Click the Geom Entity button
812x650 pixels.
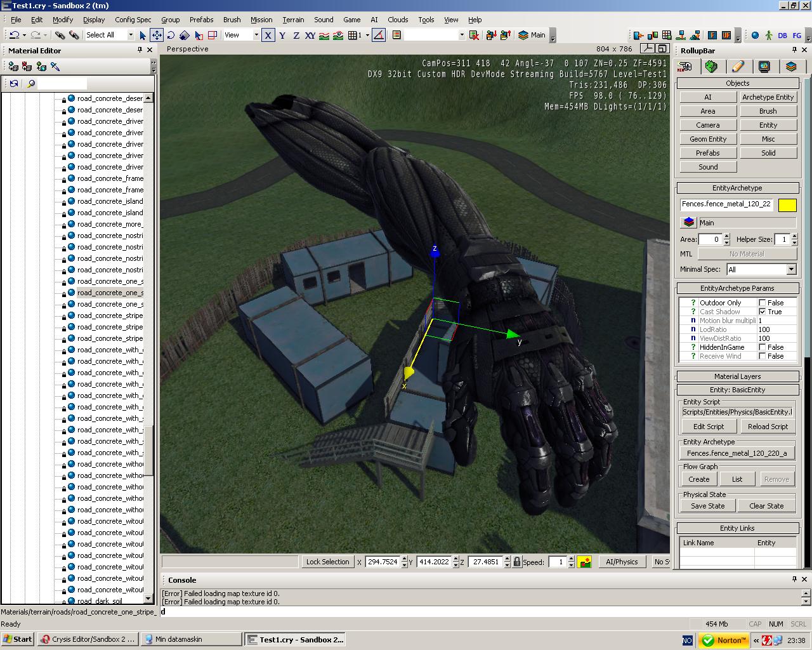(x=708, y=139)
